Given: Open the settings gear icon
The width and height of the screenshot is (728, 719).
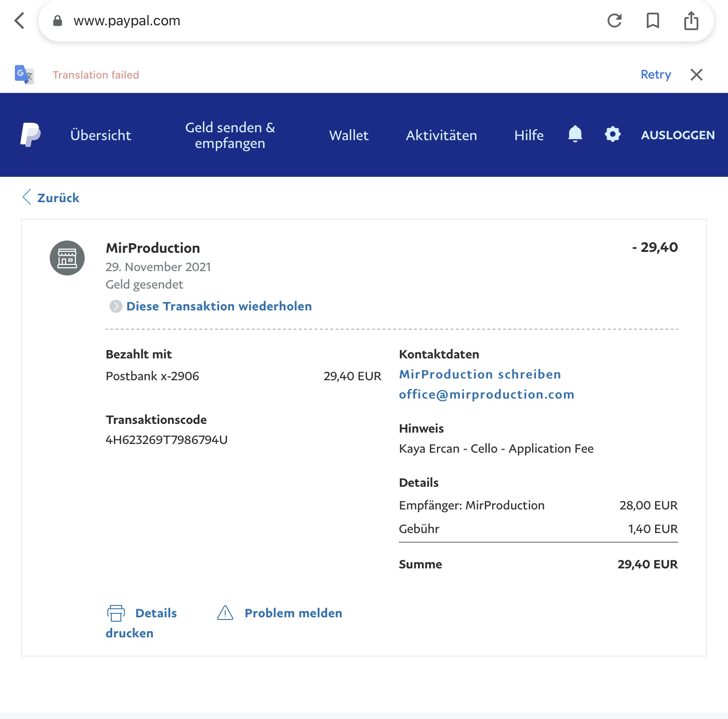Looking at the screenshot, I should (612, 134).
